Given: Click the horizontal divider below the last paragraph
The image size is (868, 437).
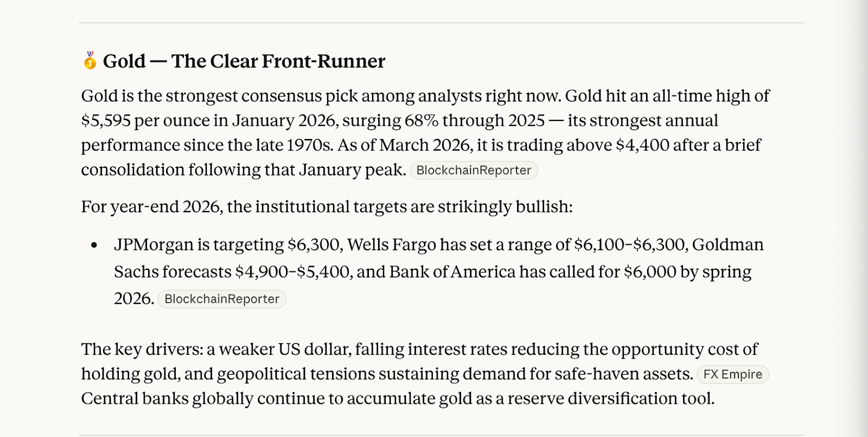Looking at the screenshot, I should 442,435.
